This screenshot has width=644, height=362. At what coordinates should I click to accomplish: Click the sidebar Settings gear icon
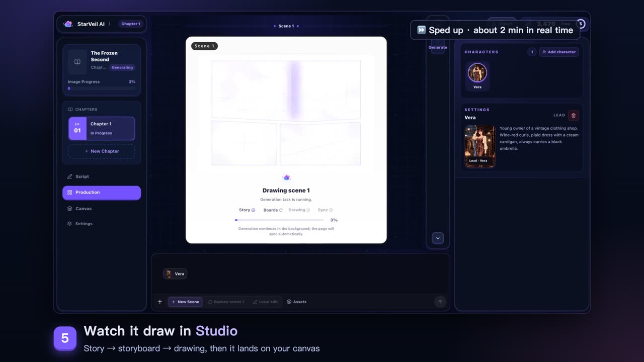(69, 224)
